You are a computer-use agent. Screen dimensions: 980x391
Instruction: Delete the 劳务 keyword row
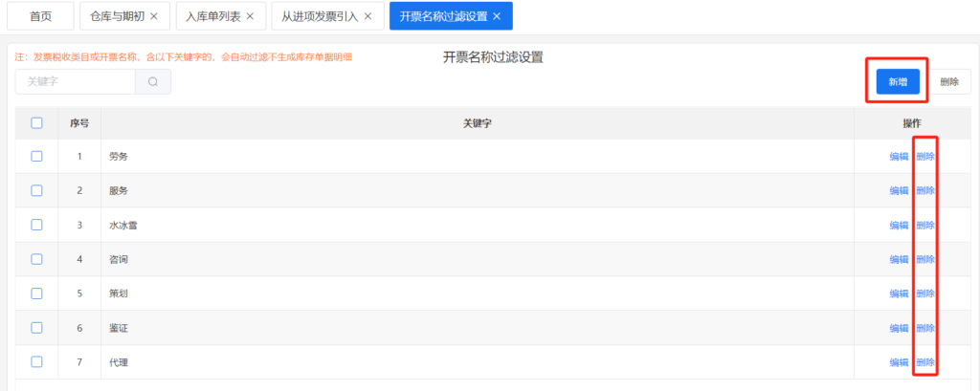point(925,157)
